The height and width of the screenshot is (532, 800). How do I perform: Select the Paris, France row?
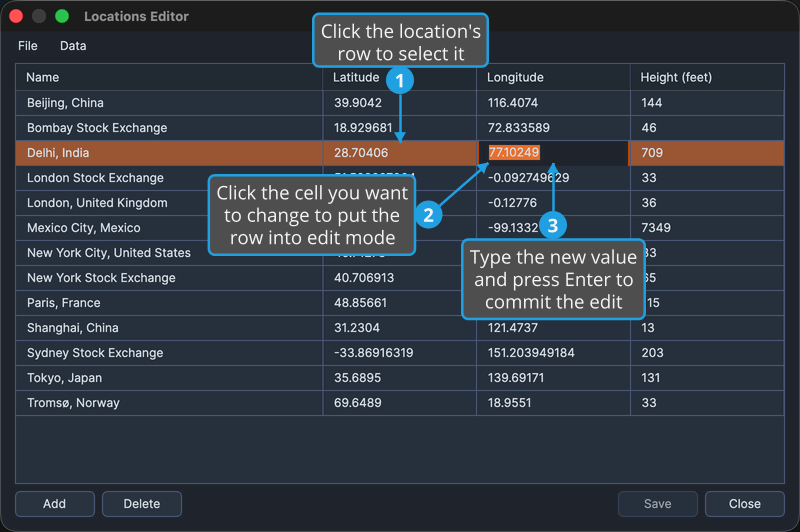[399, 303]
